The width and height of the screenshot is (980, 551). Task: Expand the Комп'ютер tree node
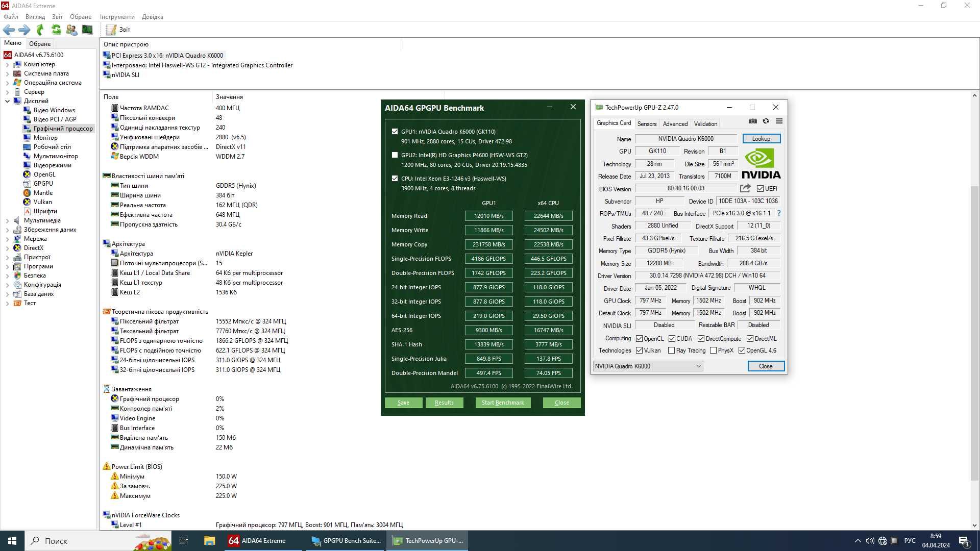[7, 65]
